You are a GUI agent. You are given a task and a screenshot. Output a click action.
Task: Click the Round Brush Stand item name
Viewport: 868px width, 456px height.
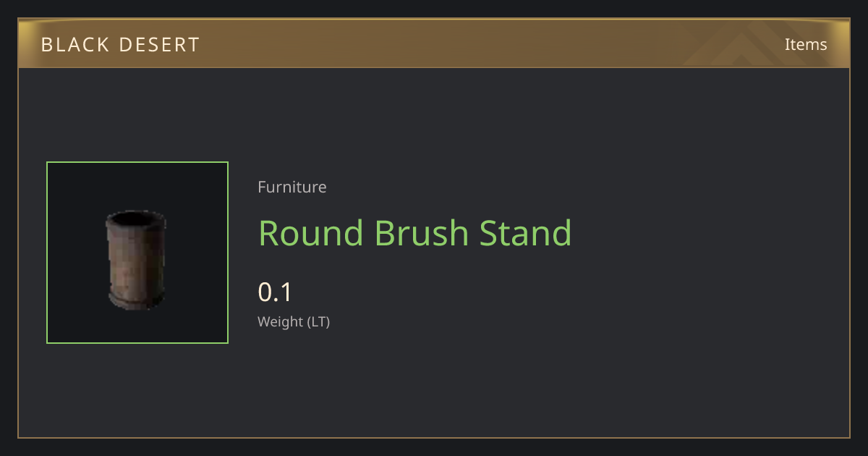point(415,233)
